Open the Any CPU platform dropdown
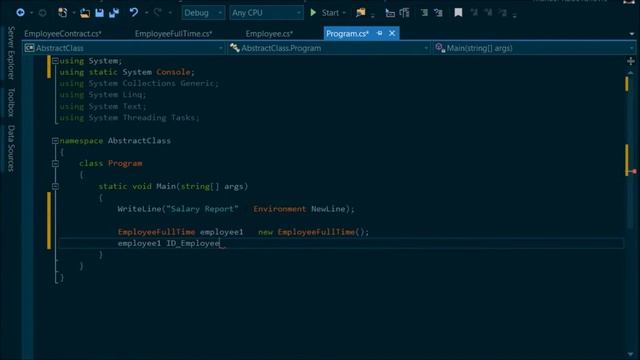Viewport: 640px width, 360px height. [266, 13]
